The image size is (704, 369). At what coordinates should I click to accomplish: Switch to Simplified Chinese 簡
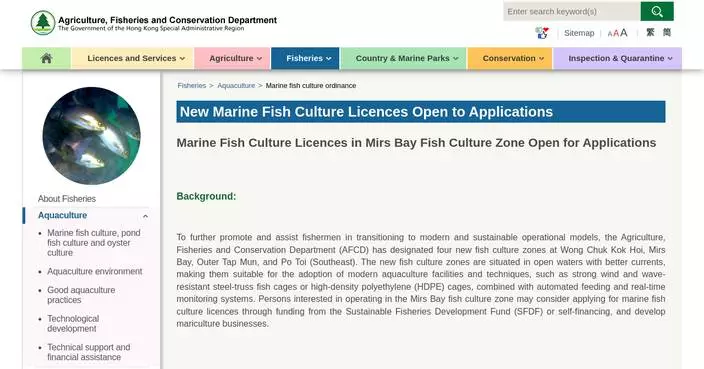coord(667,32)
